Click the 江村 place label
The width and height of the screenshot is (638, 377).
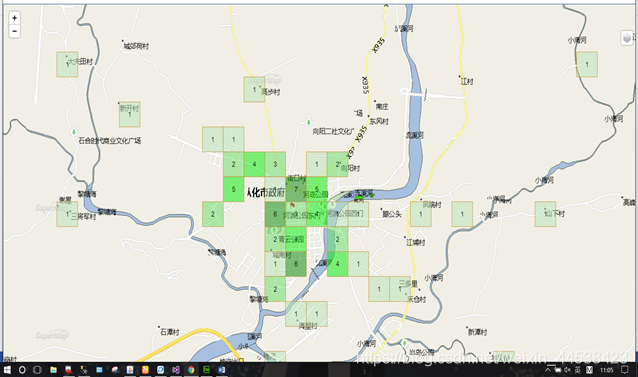click(467, 81)
